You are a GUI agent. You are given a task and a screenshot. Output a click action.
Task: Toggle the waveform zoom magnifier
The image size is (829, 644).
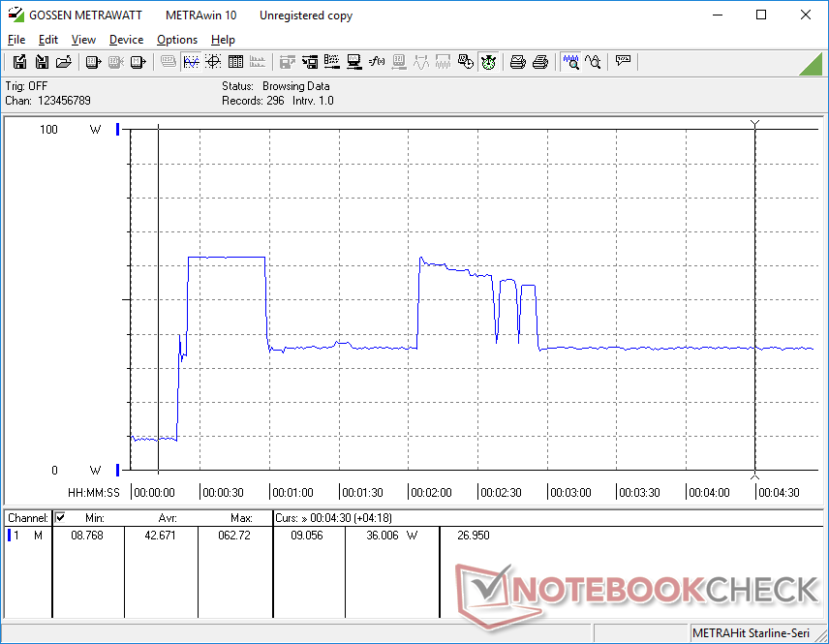[571, 62]
